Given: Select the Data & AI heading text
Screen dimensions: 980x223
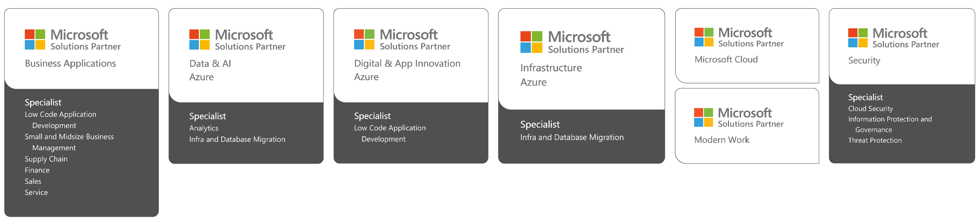Looking at the screenshot, I should [x=210, y=63].
